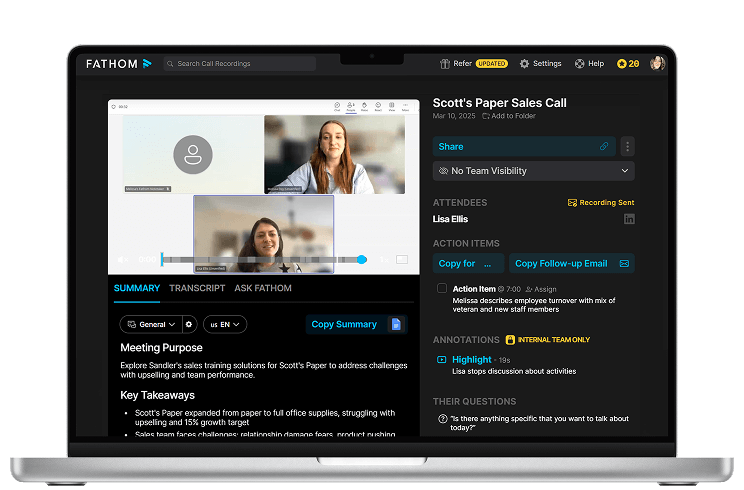The image size is (744, 490).
Task: Click the fullscreen icon on the video player
Action: 401,260
